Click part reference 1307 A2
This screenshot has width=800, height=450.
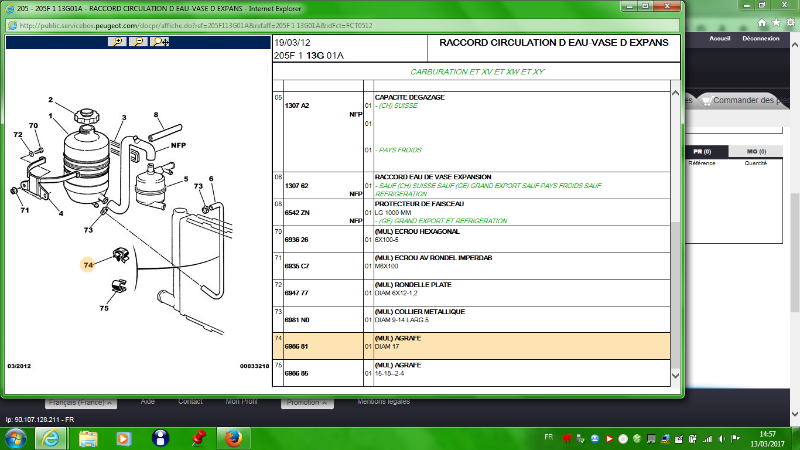point(297,106)
